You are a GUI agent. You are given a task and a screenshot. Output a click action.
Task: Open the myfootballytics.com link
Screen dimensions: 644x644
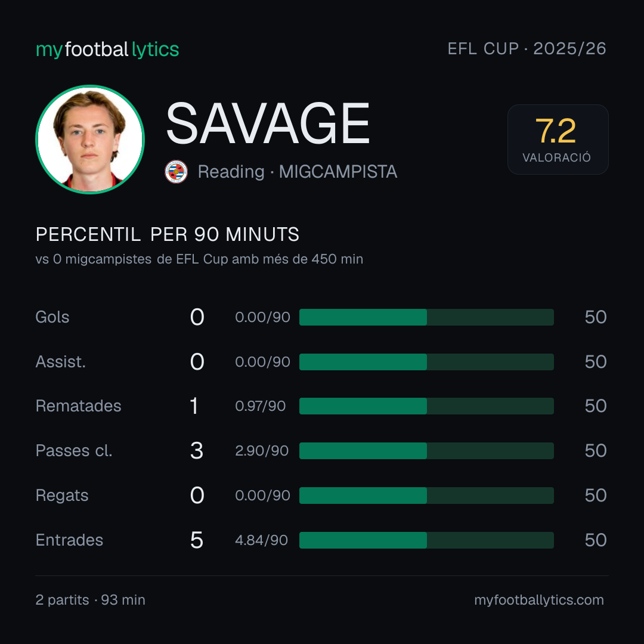pyautogui.click(x=539, y=600)
